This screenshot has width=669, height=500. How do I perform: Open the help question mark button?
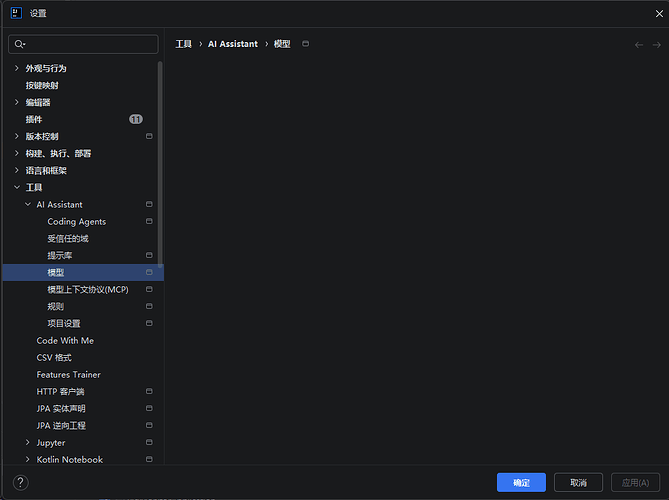[20, 483]
